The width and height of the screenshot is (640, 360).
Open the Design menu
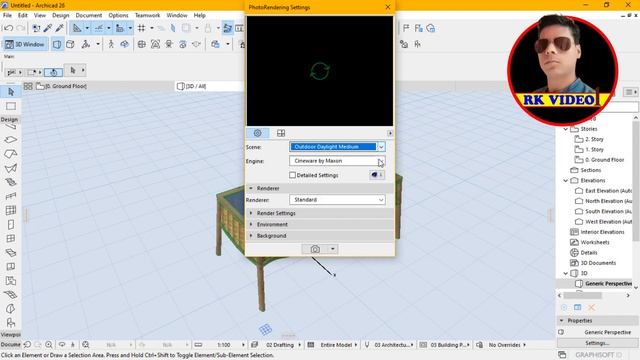(x=60, y=15)
